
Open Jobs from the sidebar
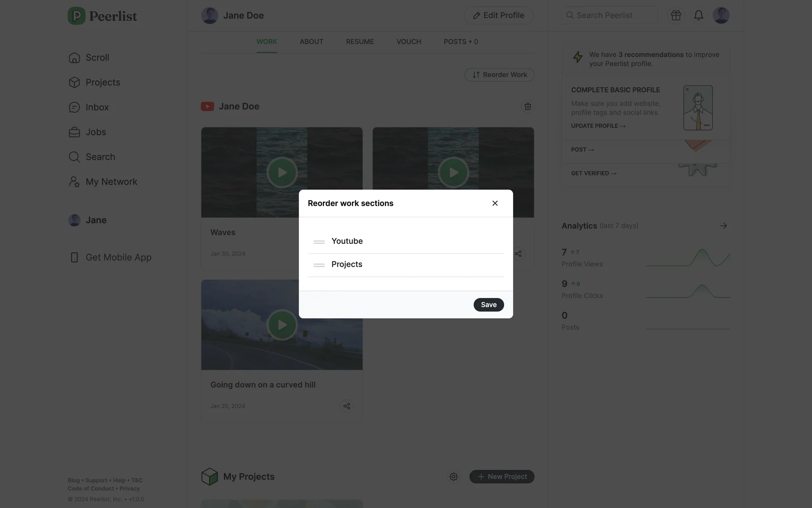point(96,132)
